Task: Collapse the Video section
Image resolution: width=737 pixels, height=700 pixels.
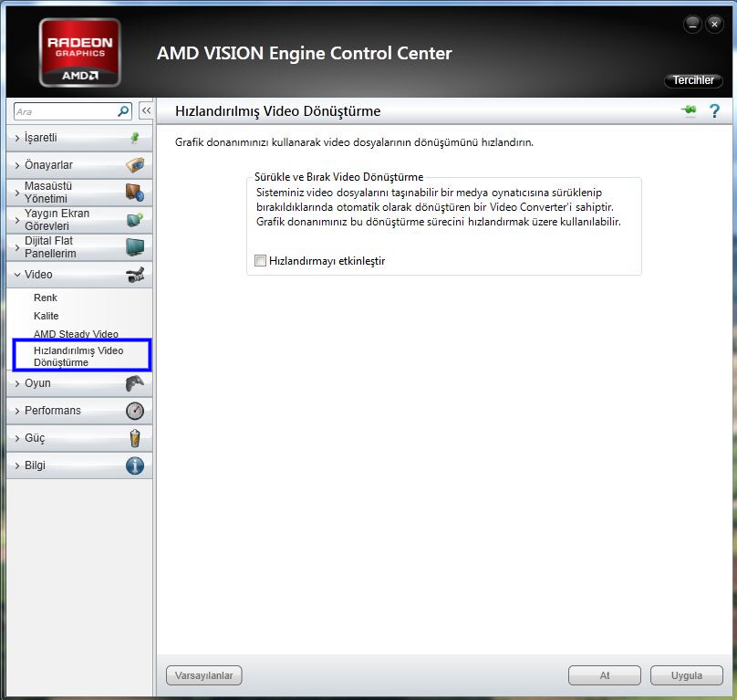Action: coord(79,275)
